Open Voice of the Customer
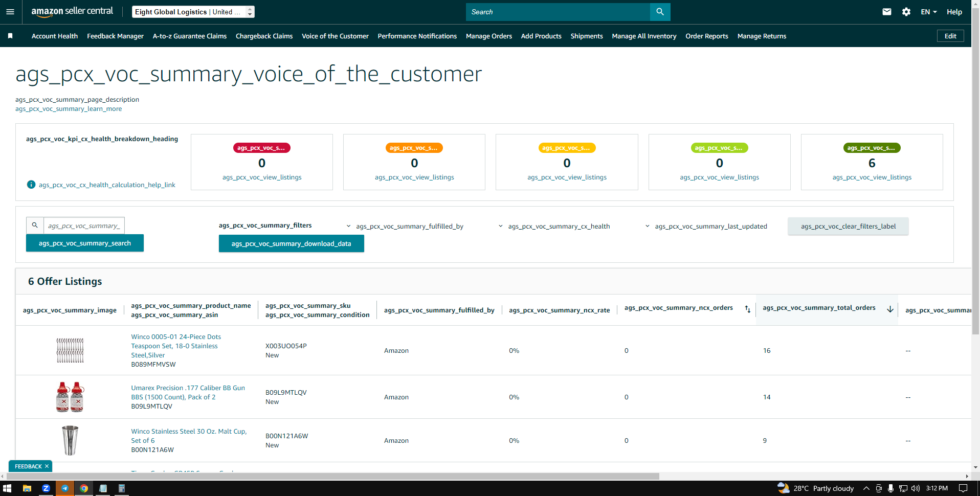The image size is (980, 496). coord(335,36)
